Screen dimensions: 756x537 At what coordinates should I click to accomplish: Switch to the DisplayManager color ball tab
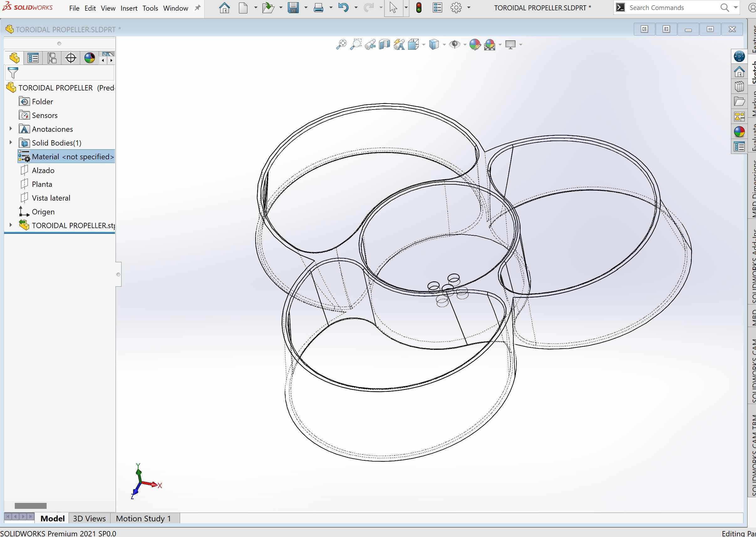pos(89,58)
